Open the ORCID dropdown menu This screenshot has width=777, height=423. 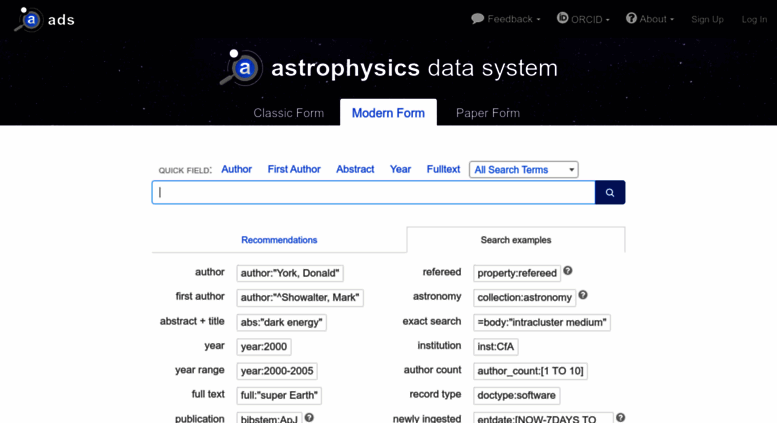click(x=583, y=19)
